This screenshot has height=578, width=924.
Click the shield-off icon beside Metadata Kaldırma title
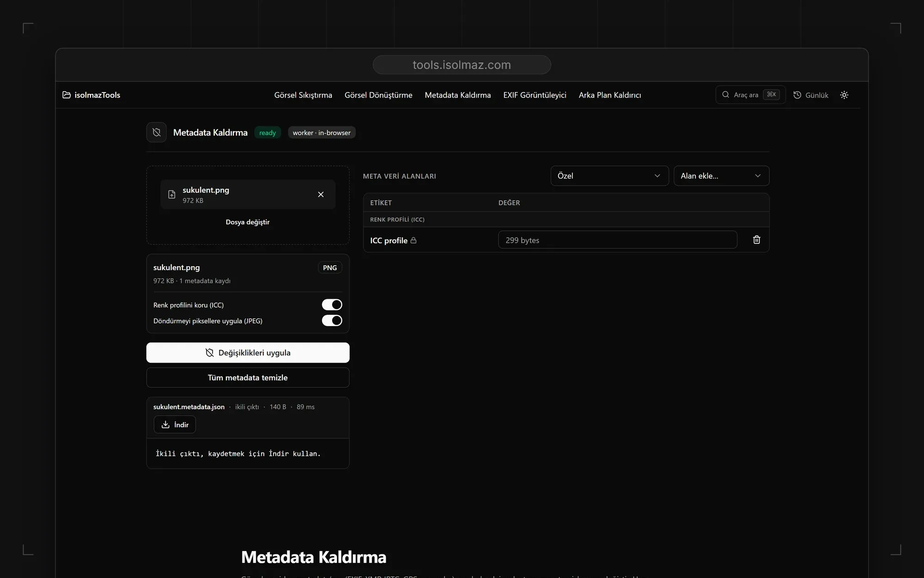157,133
